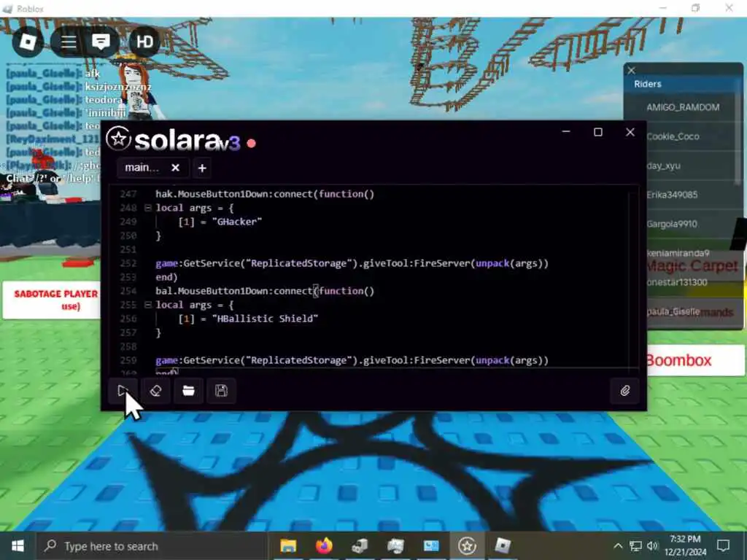Open Firefox from the taskbar

coord(324,545)
